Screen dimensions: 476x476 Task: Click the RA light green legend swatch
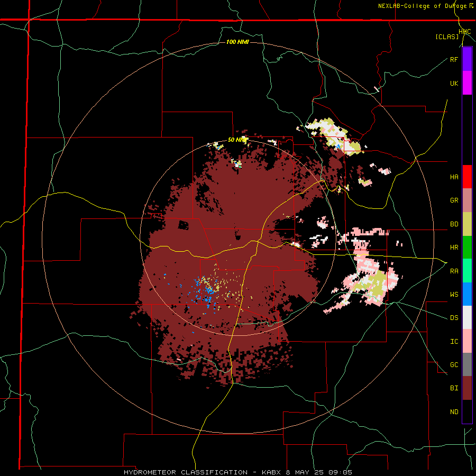click(x=467, y=271)
